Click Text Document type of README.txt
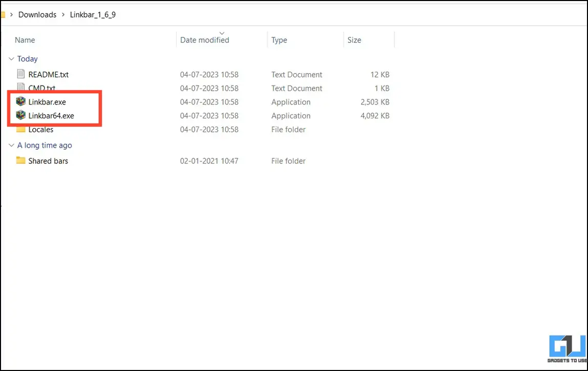Image resolution: width=588 pixels, height=371 pixels. (296, 74)
